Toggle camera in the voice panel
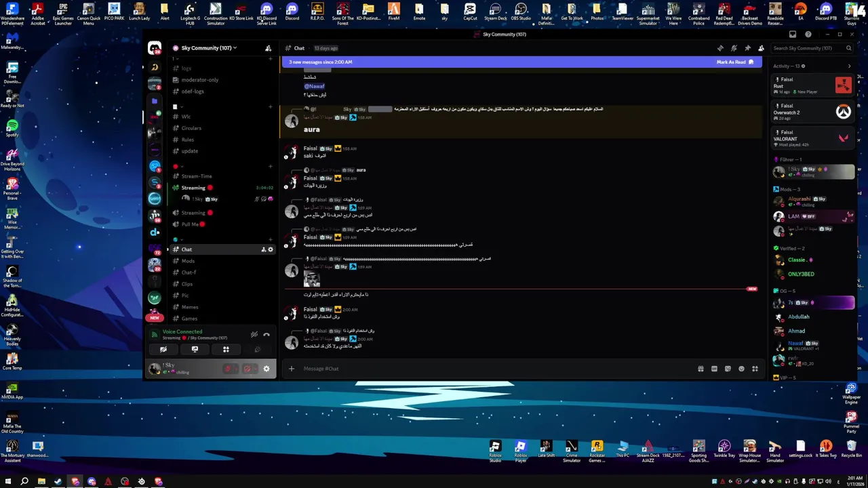Screen dimensions: 868x488 pyautogui.click(x=163, y=349)
